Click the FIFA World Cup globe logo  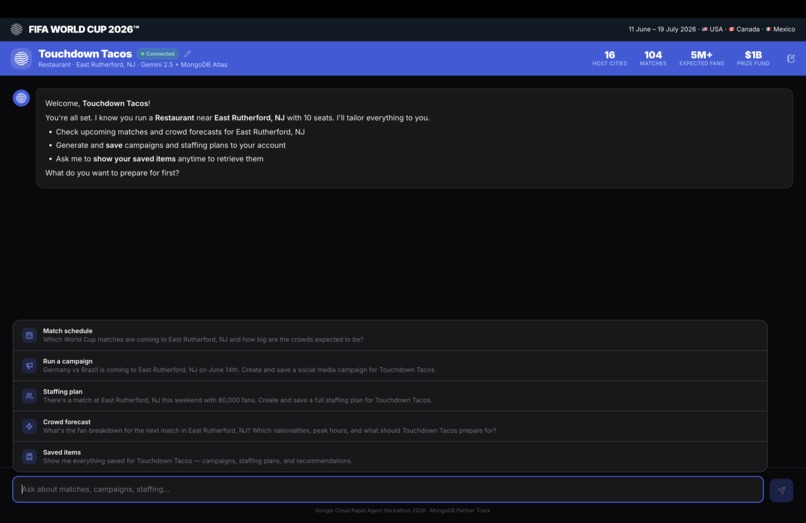click(x=16, y=29)
